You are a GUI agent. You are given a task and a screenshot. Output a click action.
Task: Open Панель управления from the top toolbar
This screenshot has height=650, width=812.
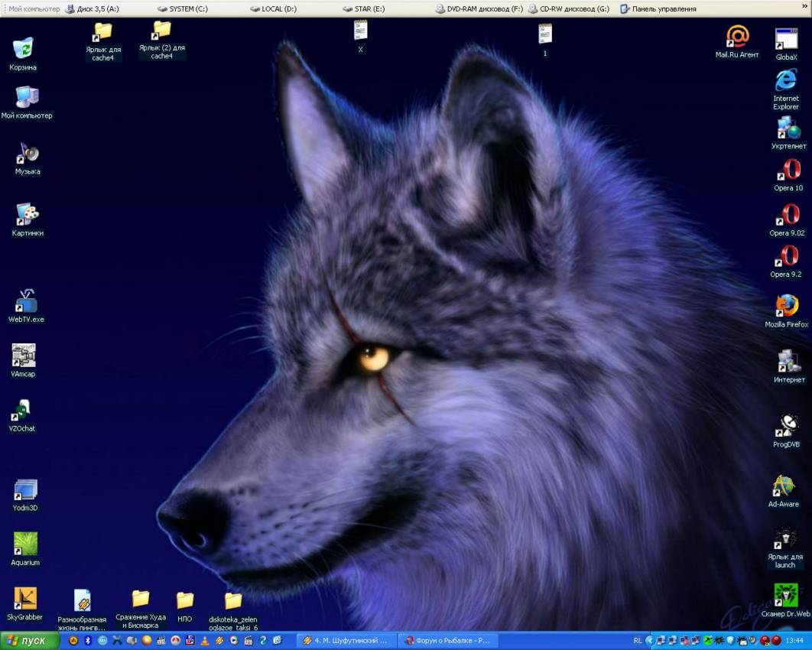coord(658,9)
